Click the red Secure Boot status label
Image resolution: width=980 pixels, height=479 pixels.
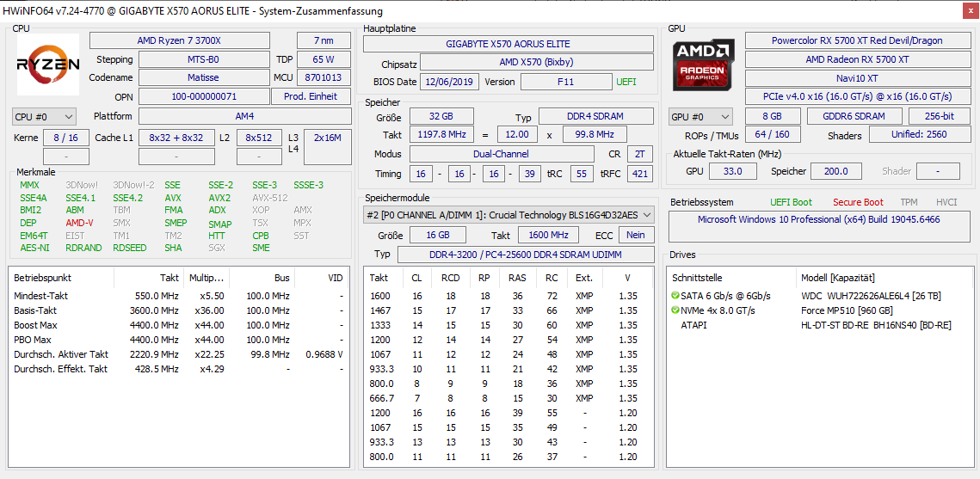(x=858, y=202)
